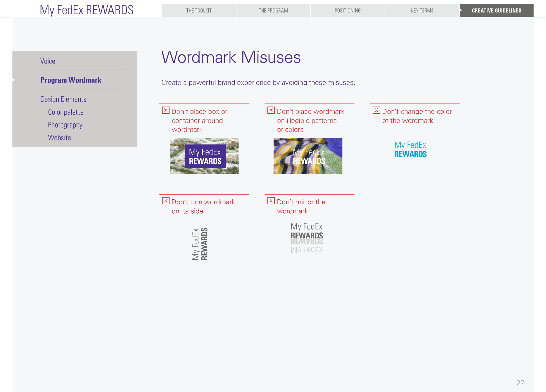Click the Creative Guidelines tab
This screenshot has height=392, width=546.
(496, 11)
